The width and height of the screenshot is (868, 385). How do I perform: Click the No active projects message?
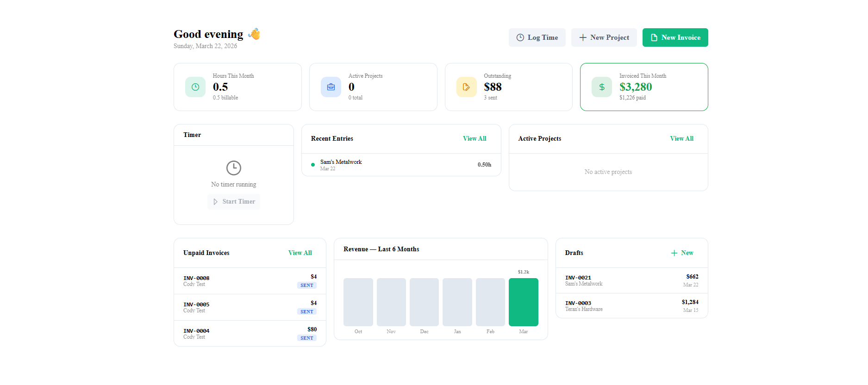[x=608, y=172]
